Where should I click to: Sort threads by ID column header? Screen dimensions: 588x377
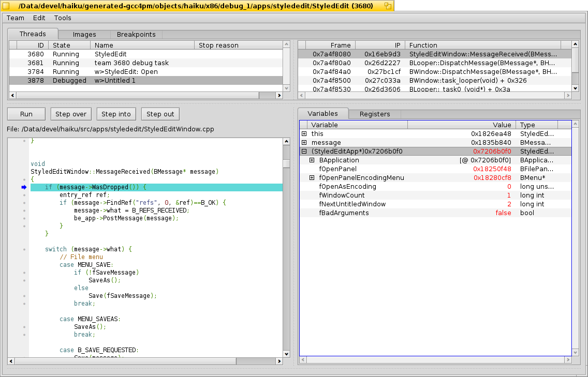tap(33, 46)
